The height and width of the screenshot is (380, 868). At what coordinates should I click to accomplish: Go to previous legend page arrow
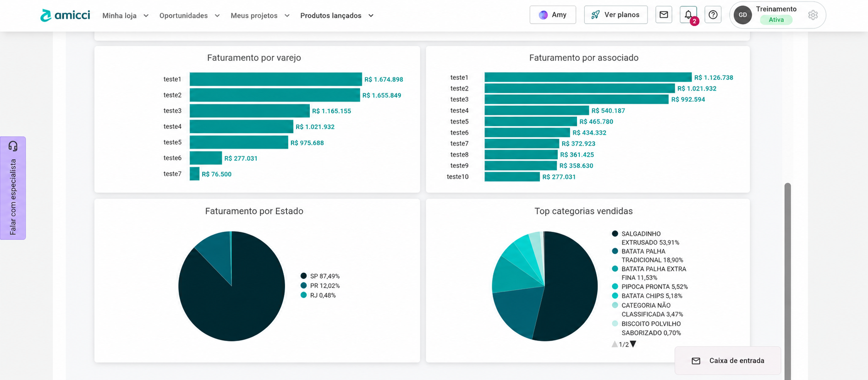pyautogui.click(x=615, y=344)
